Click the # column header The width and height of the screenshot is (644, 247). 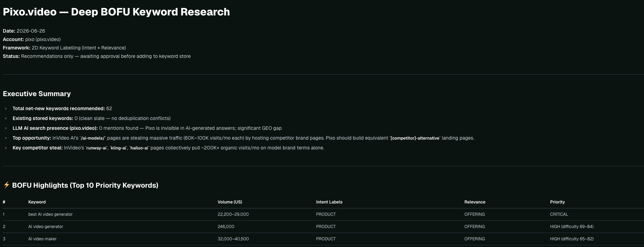[x=4, y=202]
